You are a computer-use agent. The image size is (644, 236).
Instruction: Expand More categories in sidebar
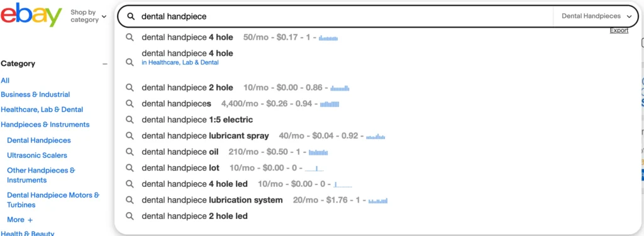click(x=19, y=220)
